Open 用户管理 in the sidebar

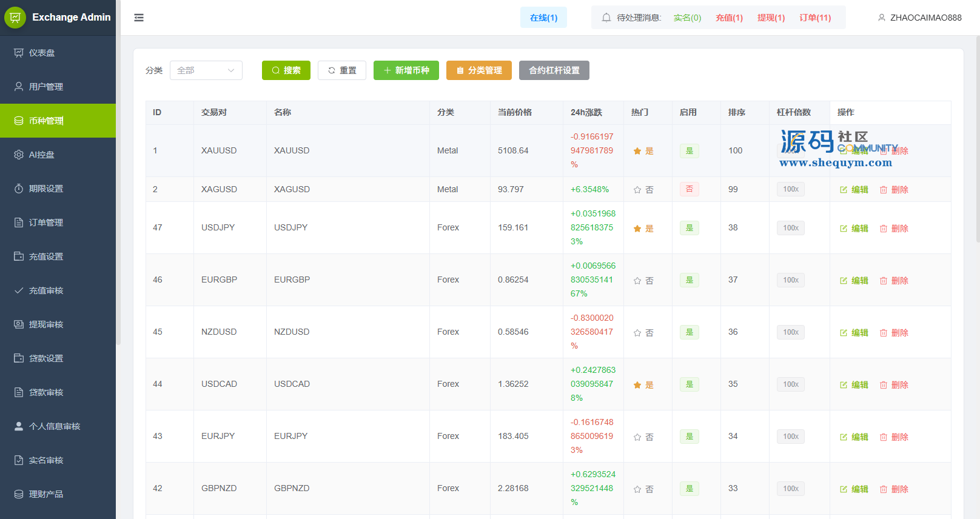point(46,87)
